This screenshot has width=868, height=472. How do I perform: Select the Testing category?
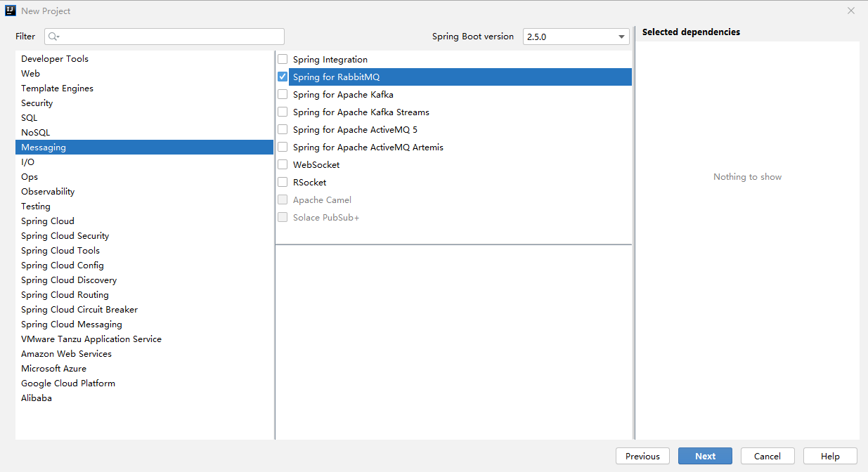coord(144,206)
